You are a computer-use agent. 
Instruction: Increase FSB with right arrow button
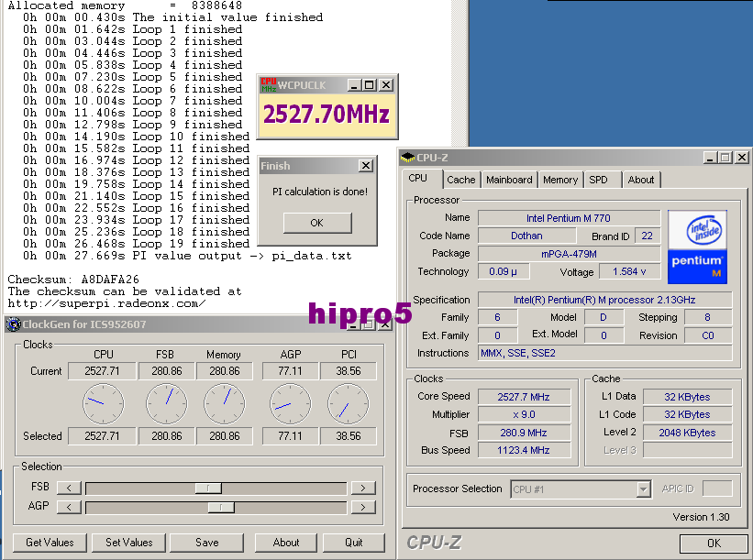click(x=363, y=488)
